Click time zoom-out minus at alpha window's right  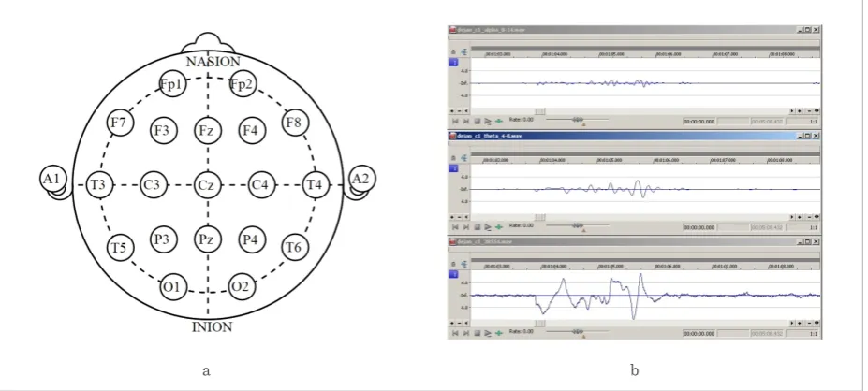[x=809, y=110]
